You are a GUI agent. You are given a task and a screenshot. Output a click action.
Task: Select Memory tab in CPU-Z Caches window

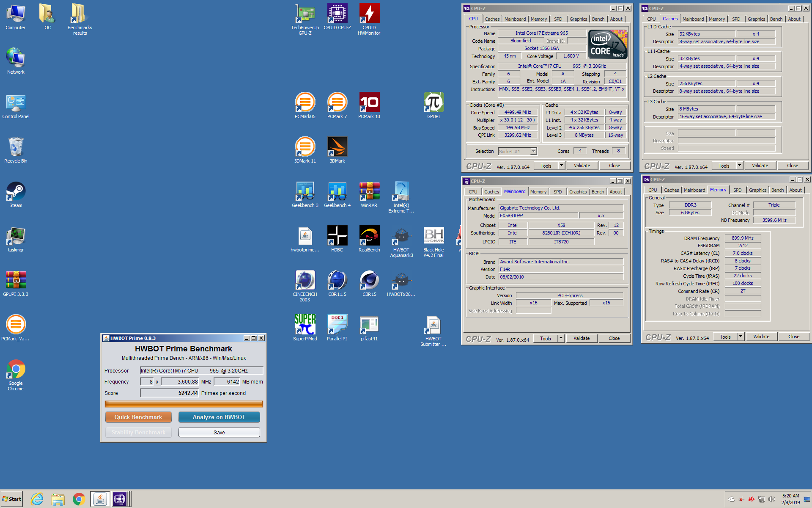(716, 19)
